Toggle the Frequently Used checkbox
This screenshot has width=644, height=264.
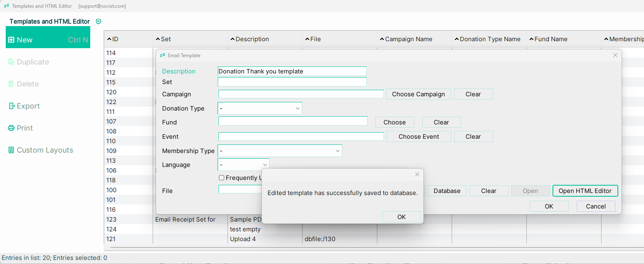pos(221,178)
